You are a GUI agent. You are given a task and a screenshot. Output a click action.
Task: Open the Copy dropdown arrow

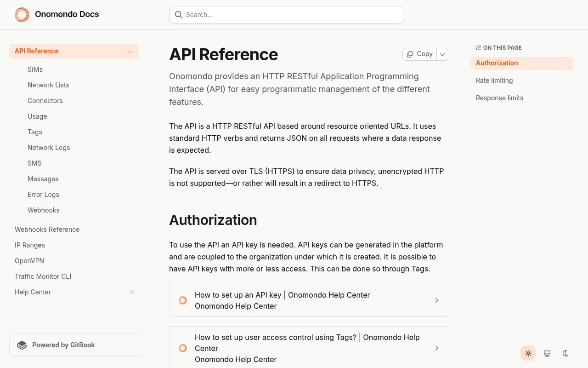442,54
